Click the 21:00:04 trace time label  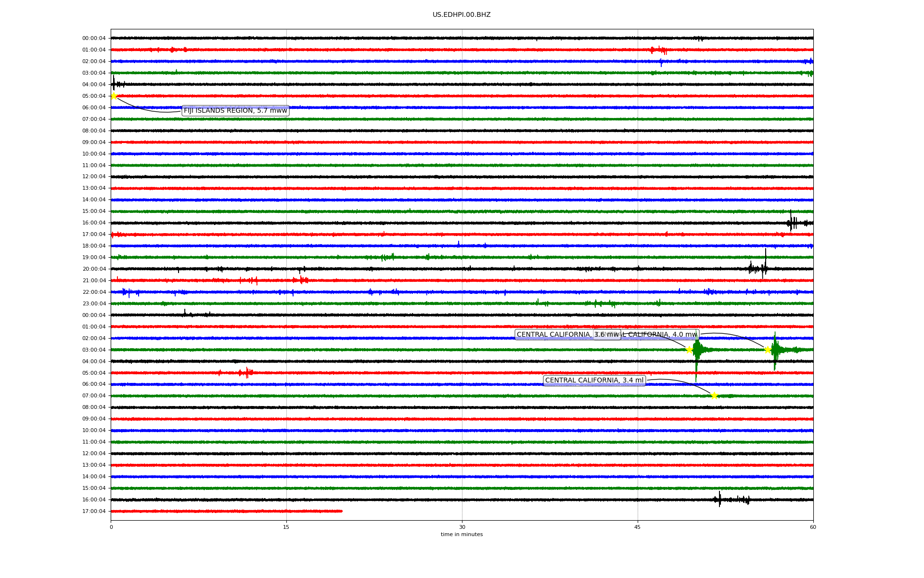click(94, 281)
